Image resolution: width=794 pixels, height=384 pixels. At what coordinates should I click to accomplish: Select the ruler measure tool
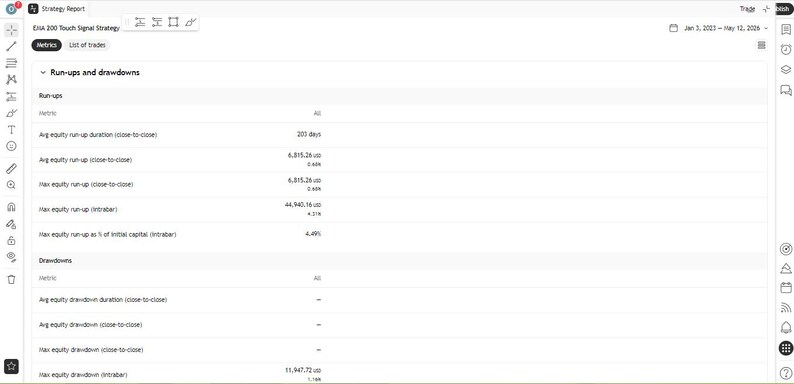pos(11,169)
